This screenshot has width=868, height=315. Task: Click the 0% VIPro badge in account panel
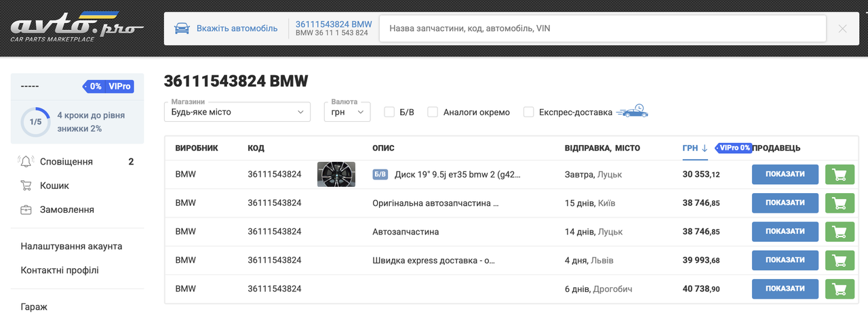click(x=108, y=86)
